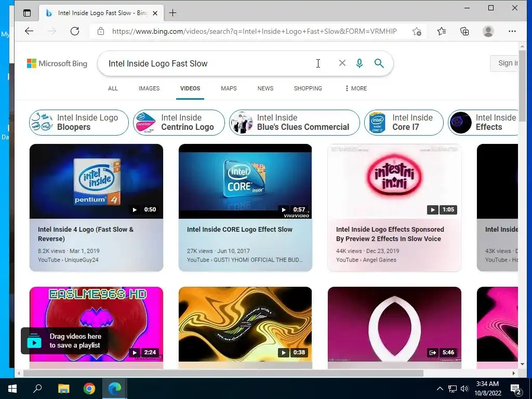Viewport: 532px width, 399px height.
Task: Play the 2:24 EASLME963 HD video
Action: point(135,353)
